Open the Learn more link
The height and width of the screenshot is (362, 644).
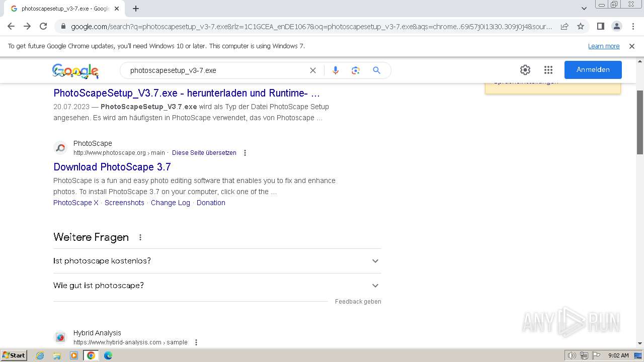point(604,46)
